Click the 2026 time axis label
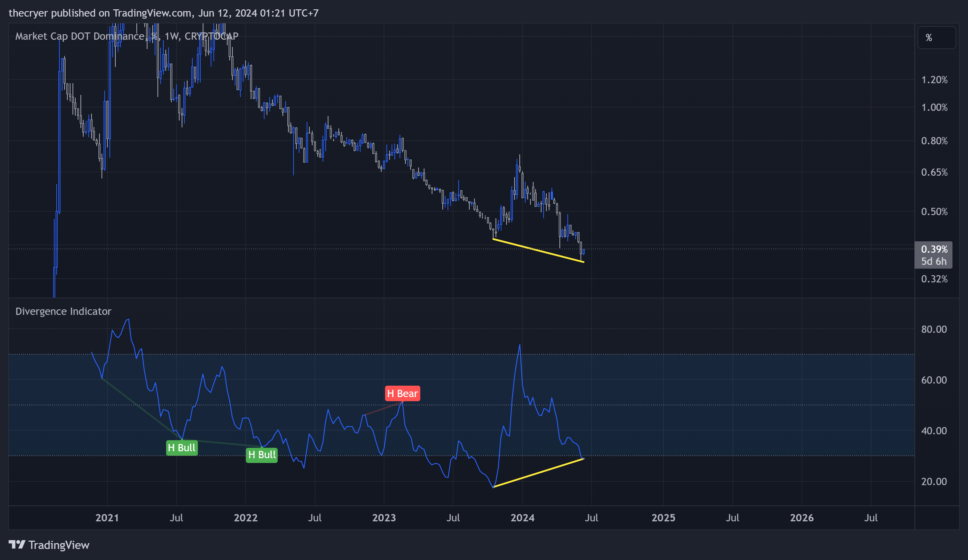The image size is (968, 560). 802,518
